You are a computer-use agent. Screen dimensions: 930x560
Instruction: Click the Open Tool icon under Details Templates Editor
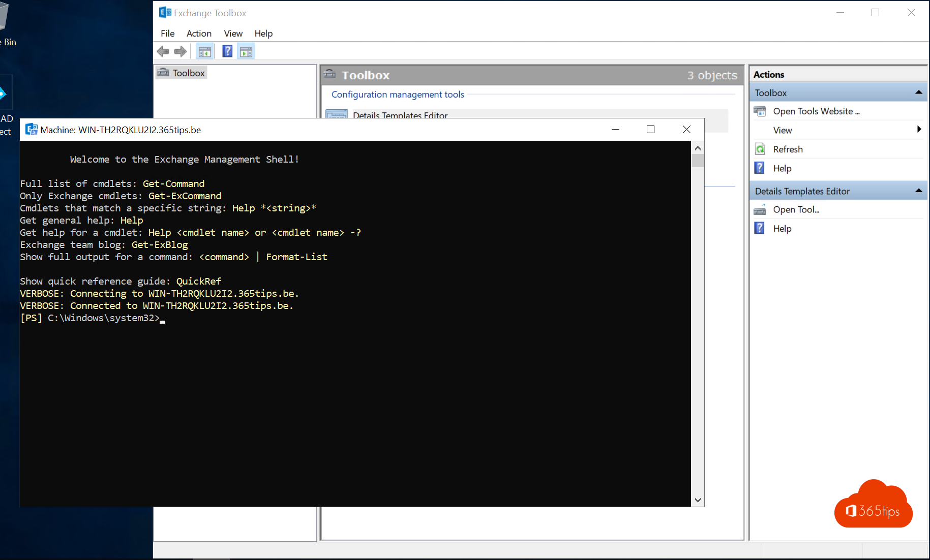pyautogui.click(x=760, y=209)
